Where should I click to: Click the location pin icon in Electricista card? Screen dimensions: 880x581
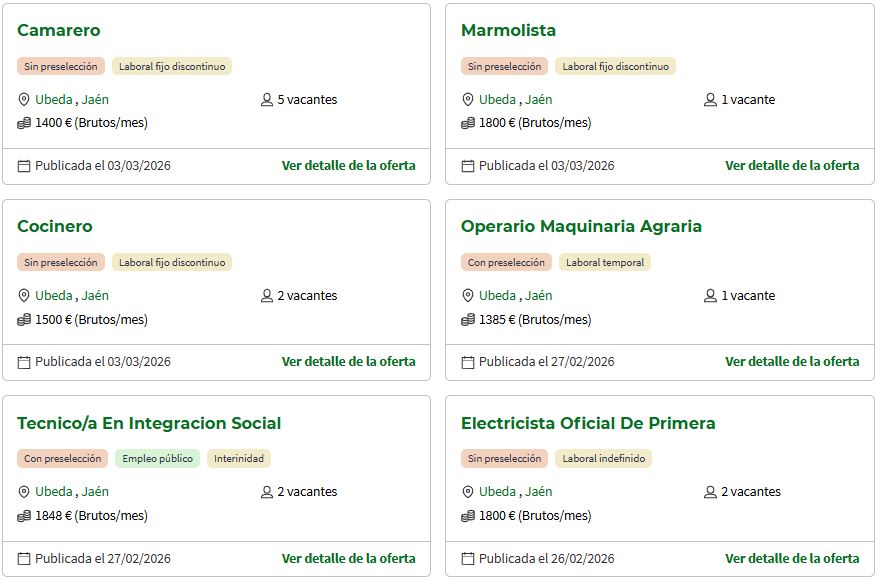(x=468, y=492)
